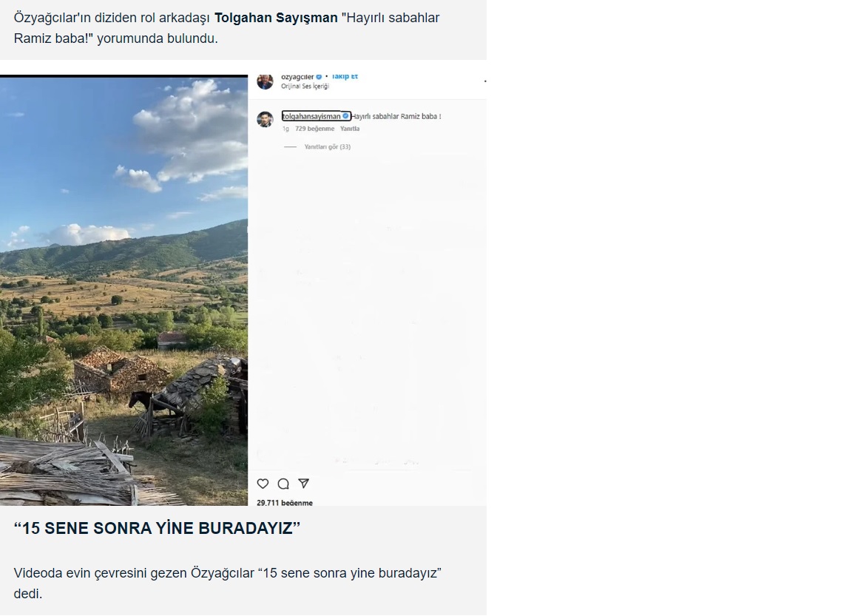
Task: Open comments with the speech bubble icon
Action: [283, 484]
